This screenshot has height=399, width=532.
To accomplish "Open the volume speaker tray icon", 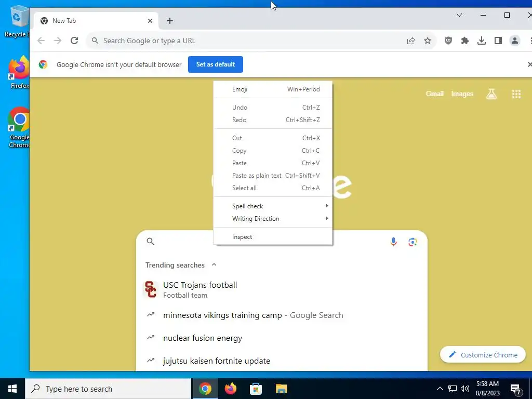I will pos(465,389).
